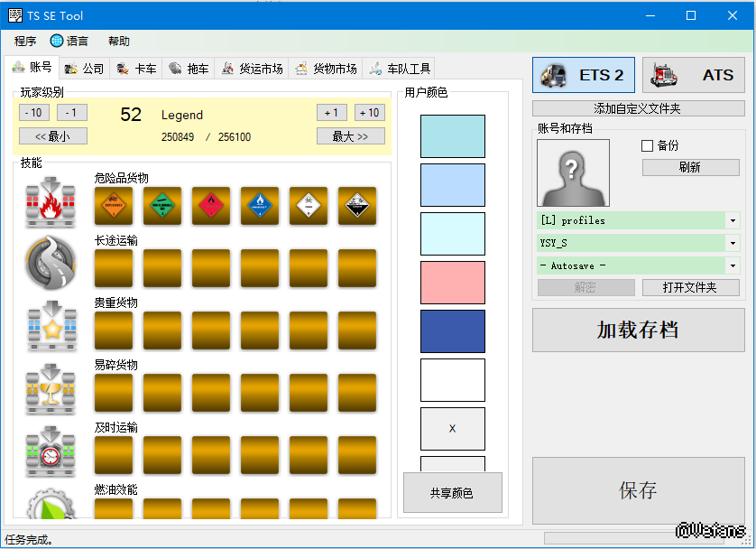
Task: Switch to ATS game
Action: [693, 75]
